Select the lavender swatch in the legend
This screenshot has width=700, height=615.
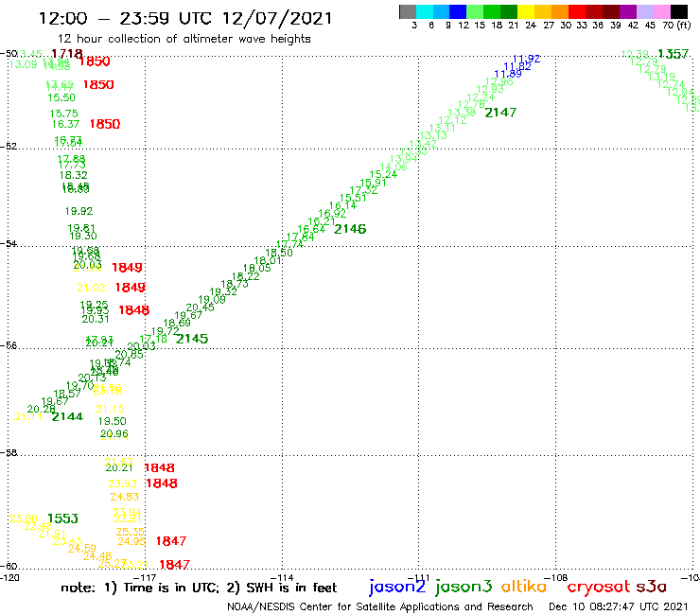click(x=644, y=11)
